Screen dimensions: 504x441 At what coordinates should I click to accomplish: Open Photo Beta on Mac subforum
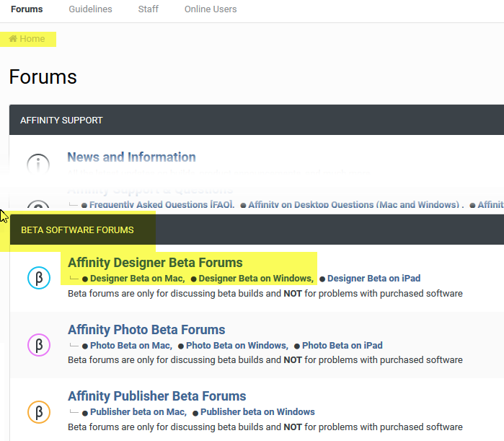tap(131, 346)
